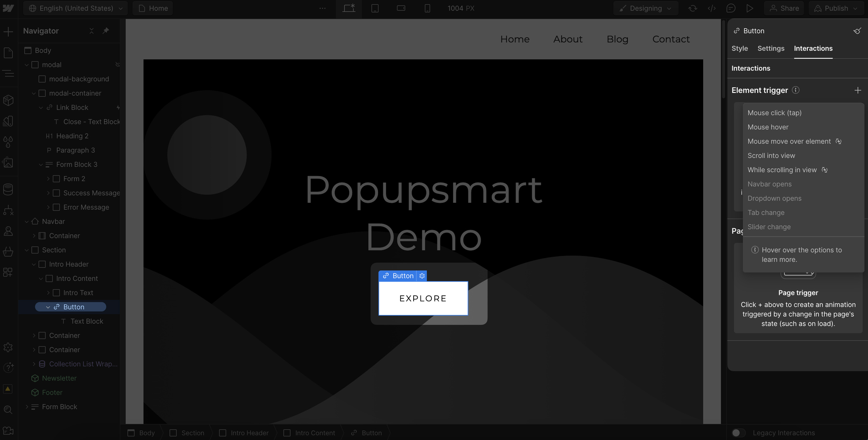Select the mobile landscape breakpoint icon
This screenshot has height=440, width=868.
(x=401, y=8)
